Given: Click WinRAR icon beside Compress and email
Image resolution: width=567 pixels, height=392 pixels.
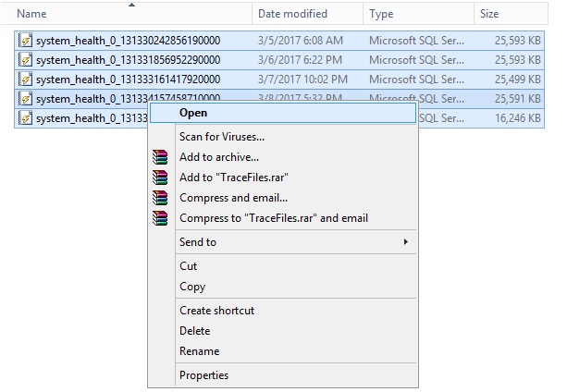Looking at the screenshot, I should pos(162,198).
